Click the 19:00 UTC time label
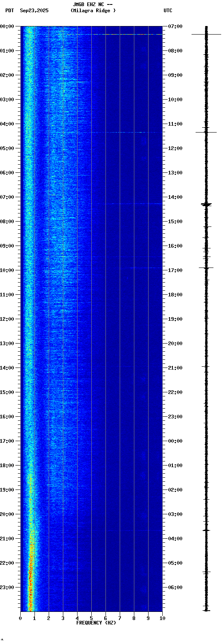Viewport: 224px width, 644px height. click(x=175, y=319)
